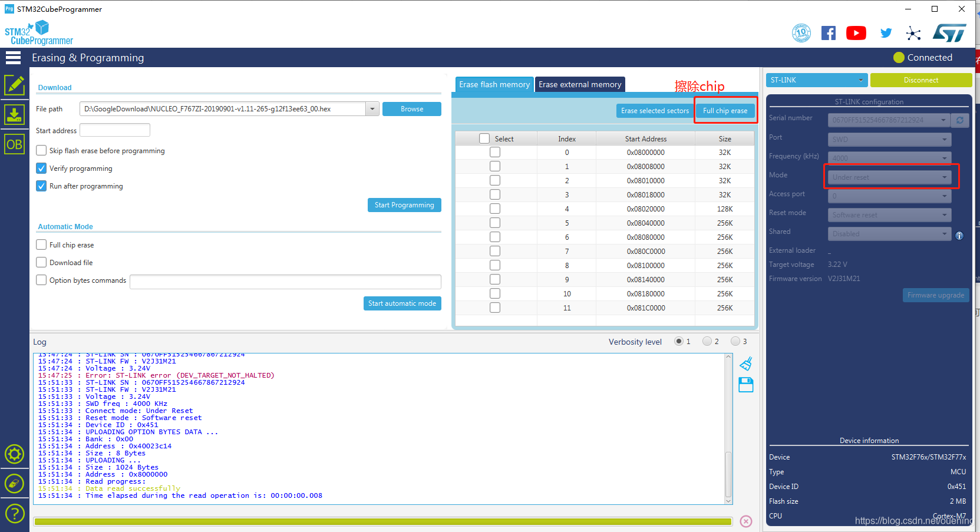The width and height of the screenshot is (980, 532).
Task: Set verbosity level to 2
Action: (707, 341)
